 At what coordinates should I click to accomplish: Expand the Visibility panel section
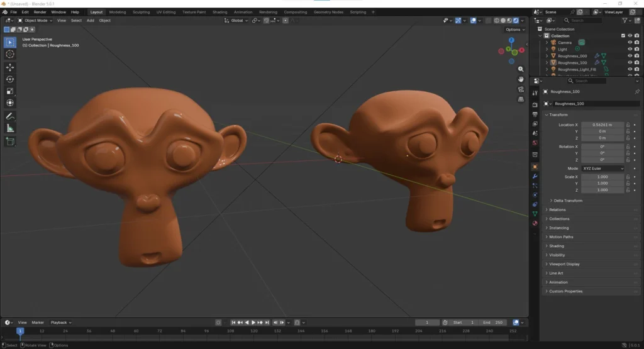point(557,255)
